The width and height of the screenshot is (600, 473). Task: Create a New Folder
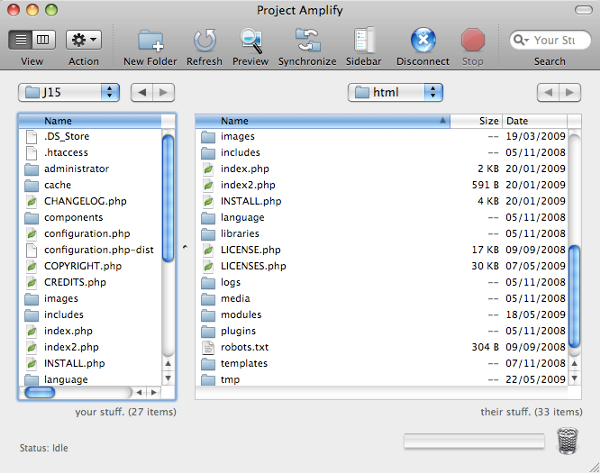pyautogui.click(x=150, y=40)
